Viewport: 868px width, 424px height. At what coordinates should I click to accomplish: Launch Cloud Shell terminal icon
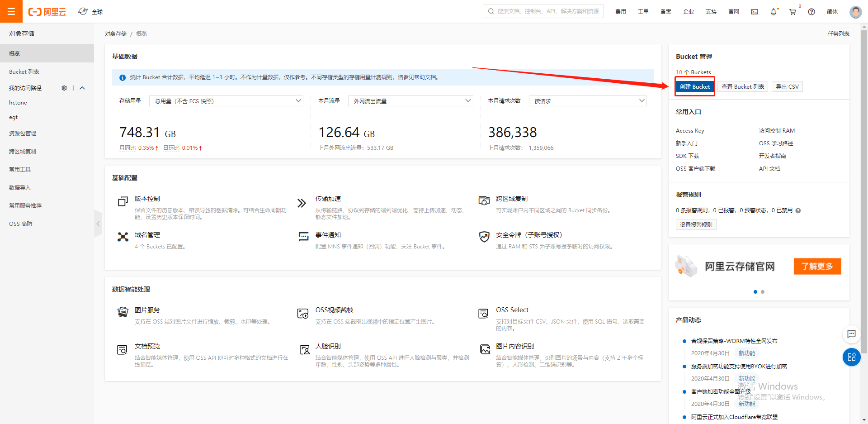[755, 12]
